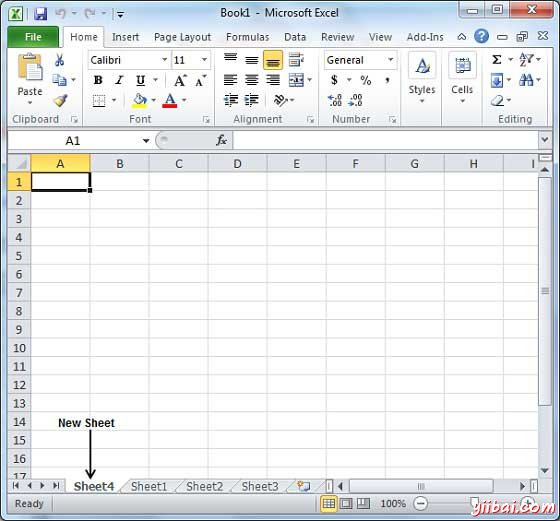Open the General number format dropdown
Image resolution: width=560 pixels, height=521 pixels.
pyautogui.click(x=391, y=59)
